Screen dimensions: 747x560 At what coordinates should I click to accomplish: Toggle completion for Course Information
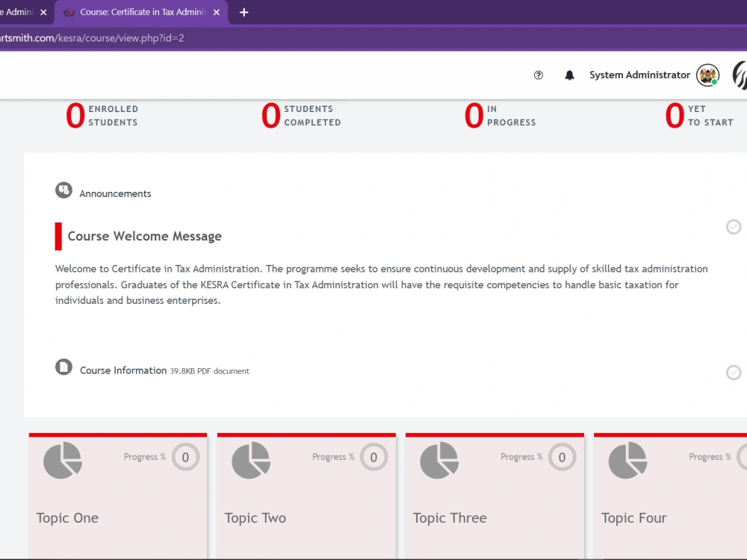pyautogui.click(x=734, y=373)
